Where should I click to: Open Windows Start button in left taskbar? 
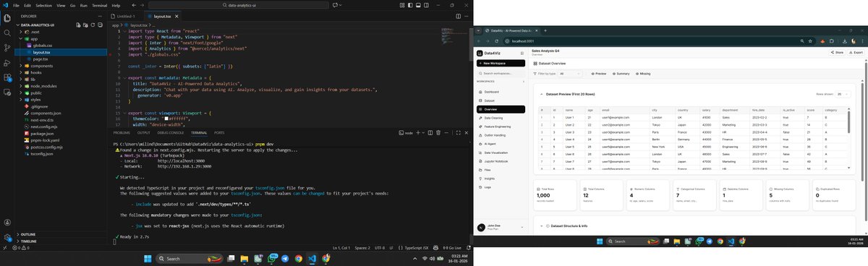point(148,258)
